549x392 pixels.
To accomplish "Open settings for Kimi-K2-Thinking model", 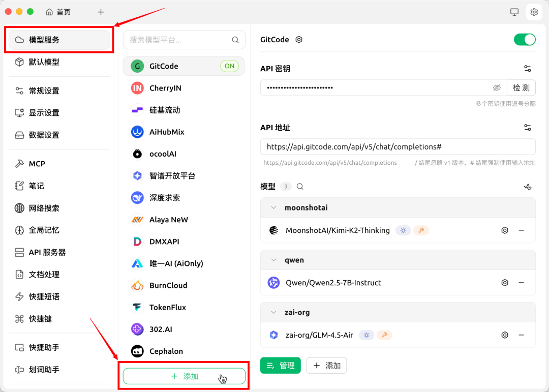I will pos(505,230).
